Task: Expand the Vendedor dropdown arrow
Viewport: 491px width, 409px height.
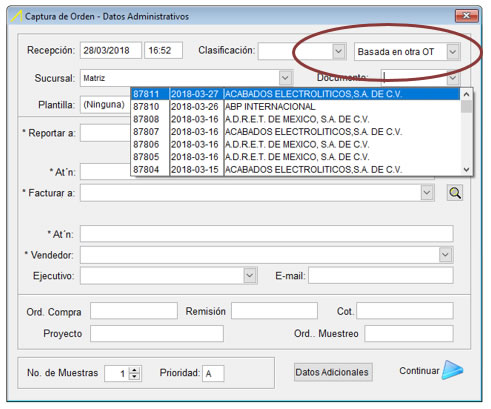Action: 446,255
